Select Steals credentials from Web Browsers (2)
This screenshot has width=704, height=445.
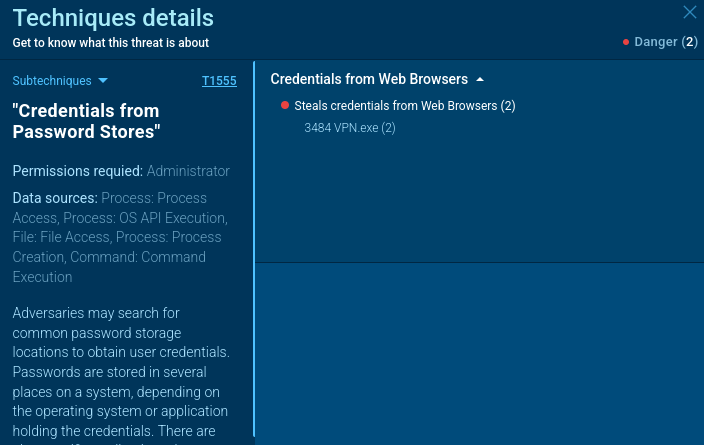click(x=404, y=106)
